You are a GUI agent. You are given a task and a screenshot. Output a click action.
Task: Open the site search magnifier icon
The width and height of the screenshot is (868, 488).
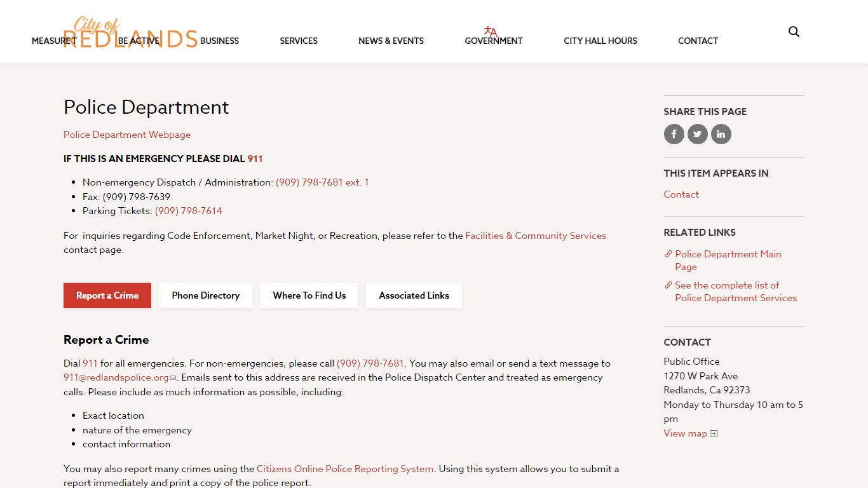(x=794, y=32)
